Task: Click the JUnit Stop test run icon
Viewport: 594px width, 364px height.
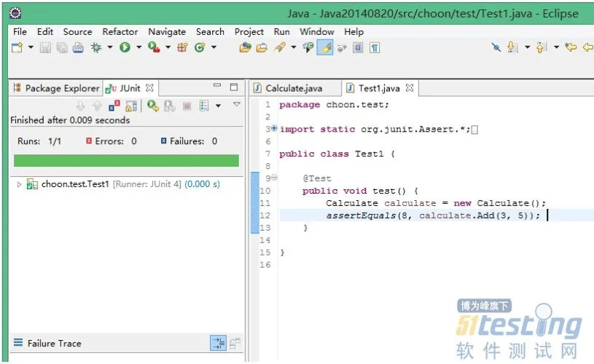Action: tap(187, 106)
